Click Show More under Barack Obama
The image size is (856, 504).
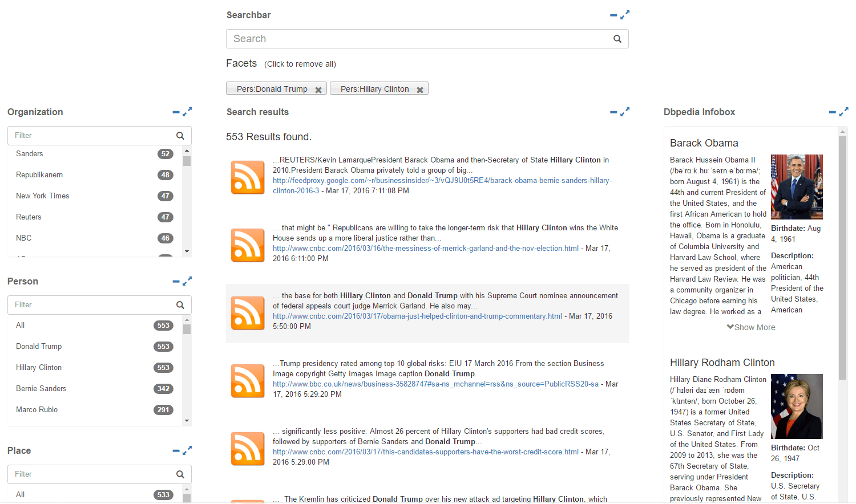click(751, 328)
